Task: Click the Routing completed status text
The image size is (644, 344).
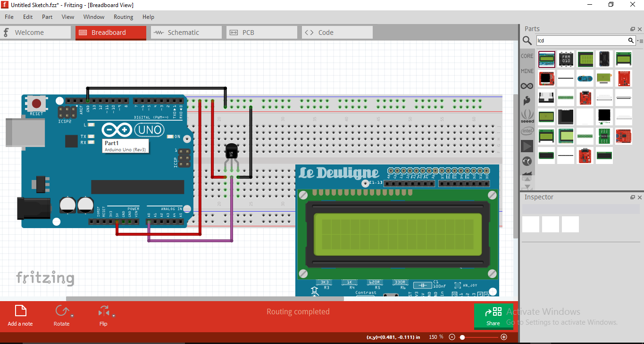Action: coord(298,312)
